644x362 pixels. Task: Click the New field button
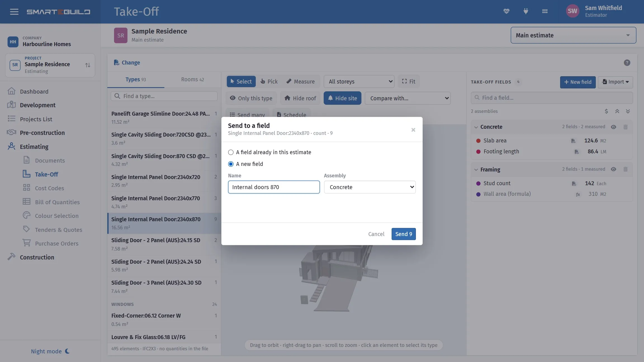[578, 82]
